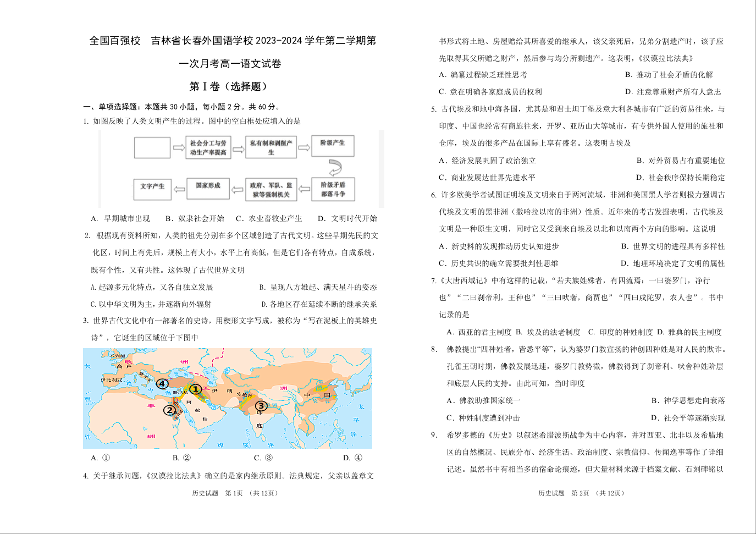The image size is (756, 534).
Task: Click the heading 第Ⅰ卷（选择题）
Action: point(230,86)
